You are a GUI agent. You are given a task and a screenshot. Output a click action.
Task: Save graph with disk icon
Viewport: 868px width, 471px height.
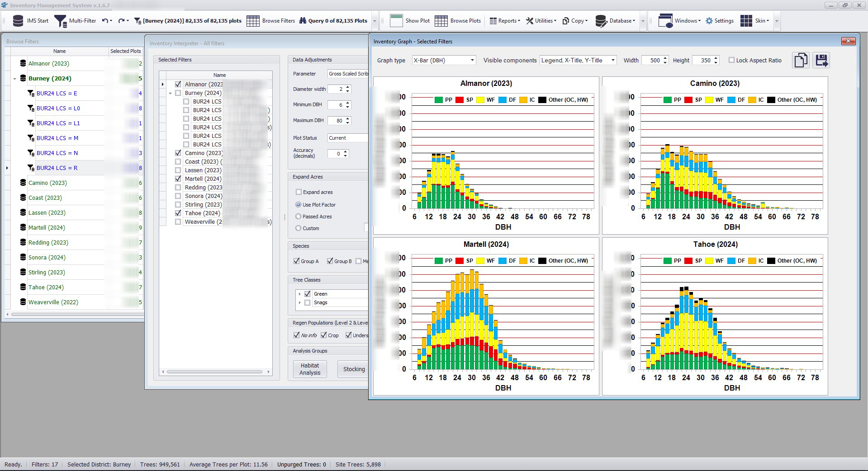click(x=821, y=60)
